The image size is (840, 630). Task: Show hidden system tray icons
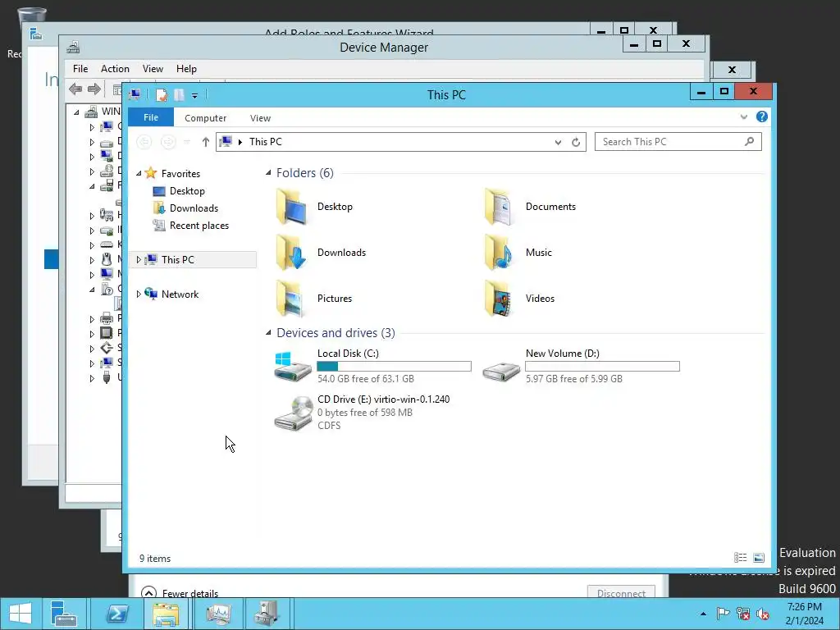(x=703, y=614)
